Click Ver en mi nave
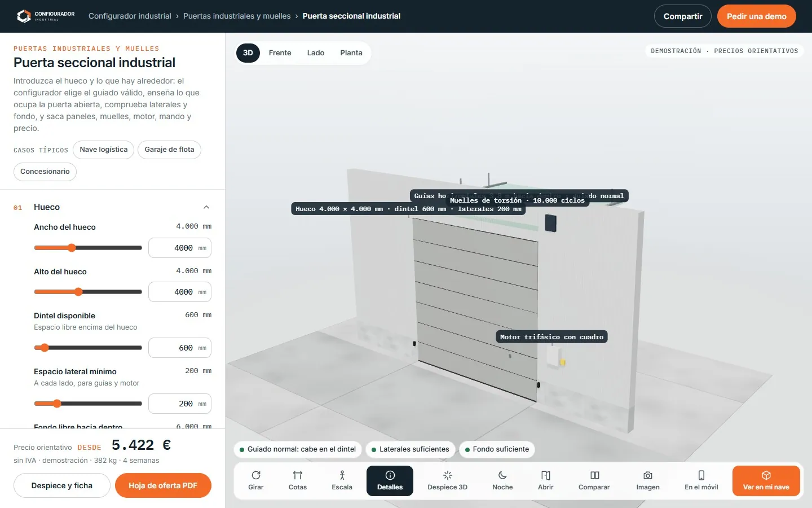The image size is (812, 508). coord(766,481)
